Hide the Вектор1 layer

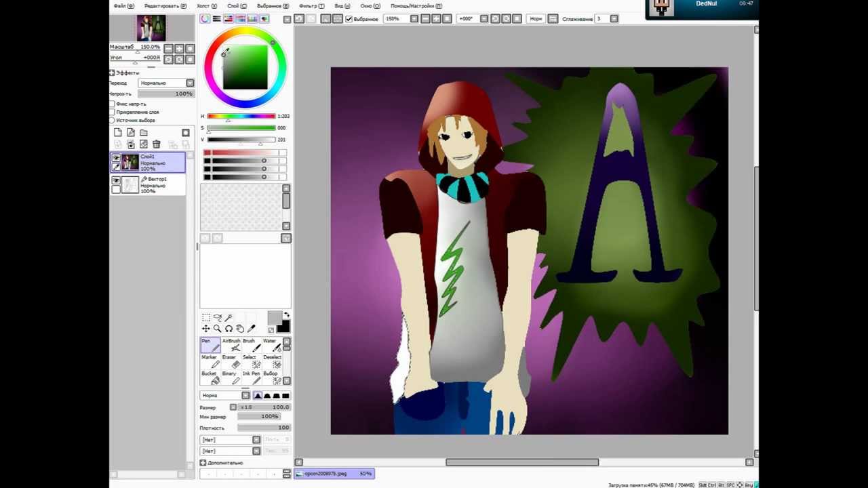point(116,181)
